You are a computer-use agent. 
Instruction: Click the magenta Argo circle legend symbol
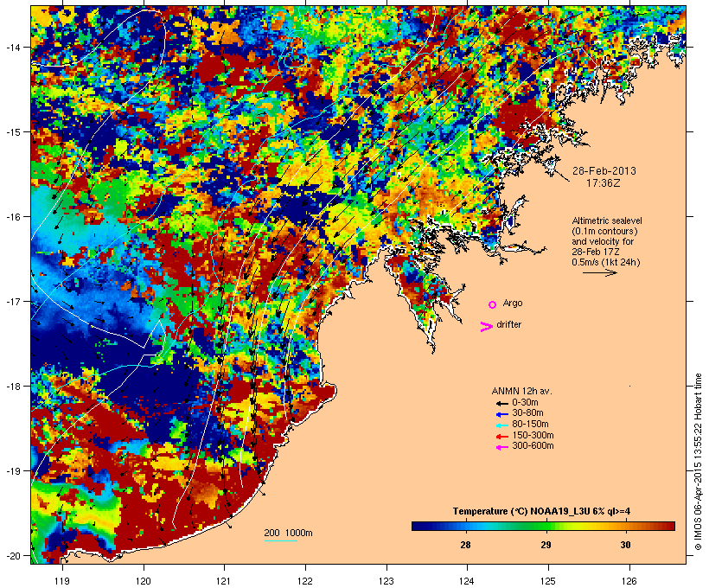tap(493, 305)
